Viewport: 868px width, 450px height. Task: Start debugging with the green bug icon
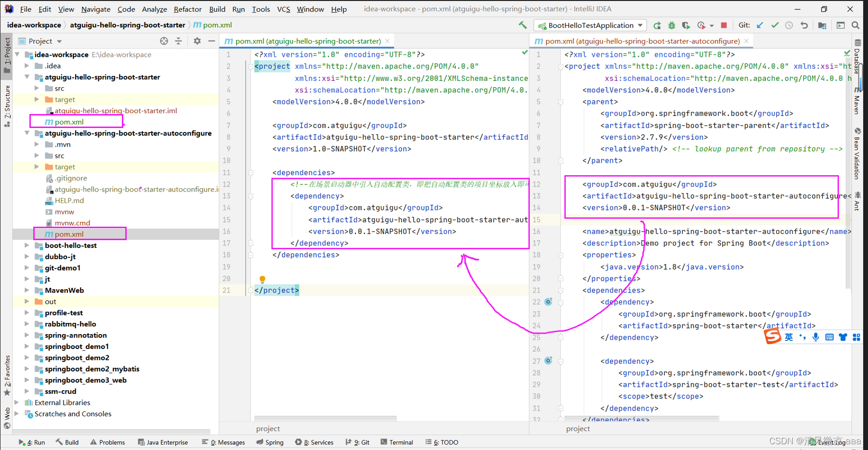tap(671, 26)
